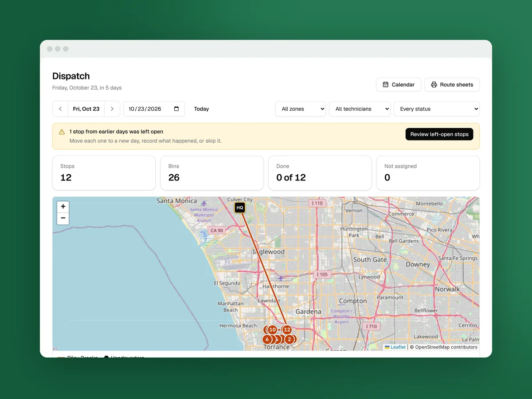This screenshot has width=532, height=399.
Task: Click the 'Friday, October 23, in 5 days' subtitle
Action: [x=87, y=88]
